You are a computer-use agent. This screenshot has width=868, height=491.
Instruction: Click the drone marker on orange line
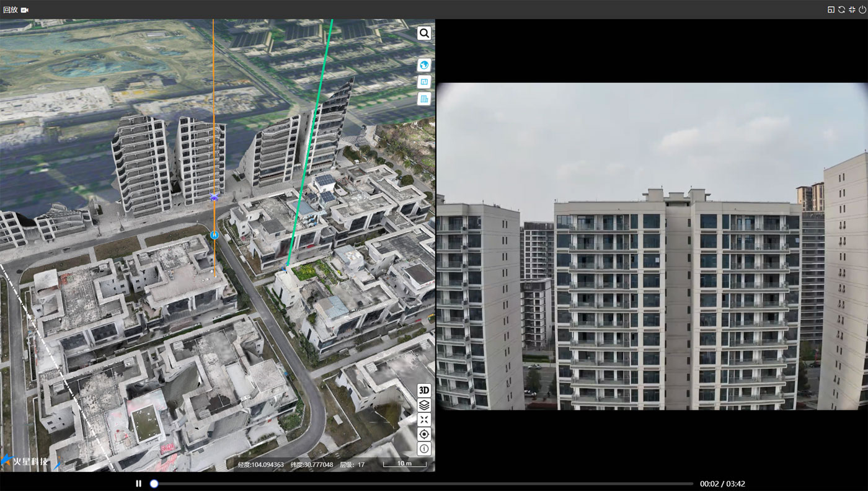click(x=215, y=197)
